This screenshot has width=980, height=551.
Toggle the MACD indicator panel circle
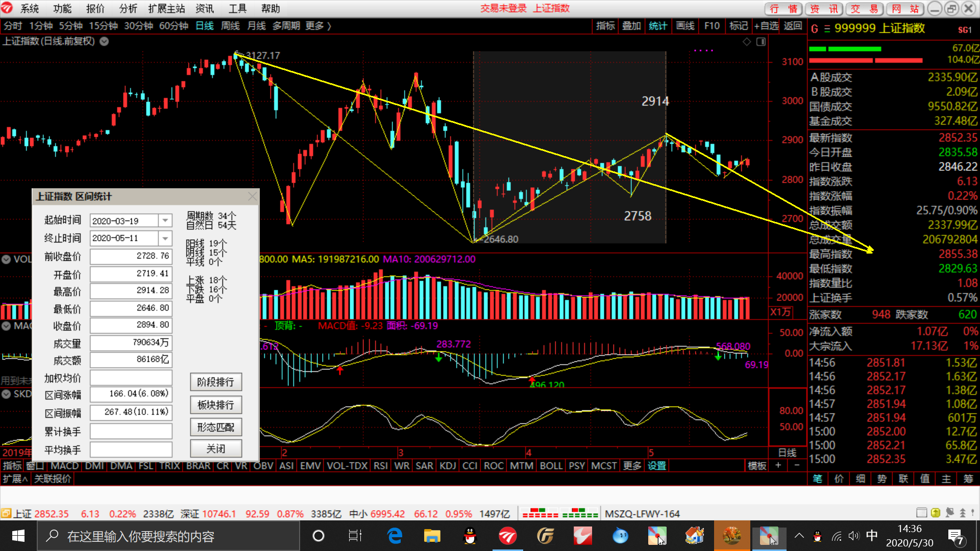point(6,325)
